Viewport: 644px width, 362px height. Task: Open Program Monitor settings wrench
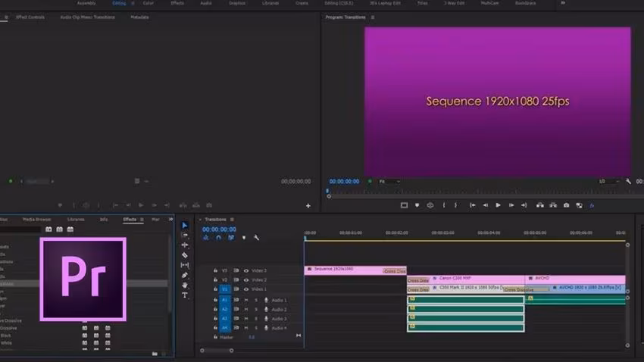click(628, 181)
